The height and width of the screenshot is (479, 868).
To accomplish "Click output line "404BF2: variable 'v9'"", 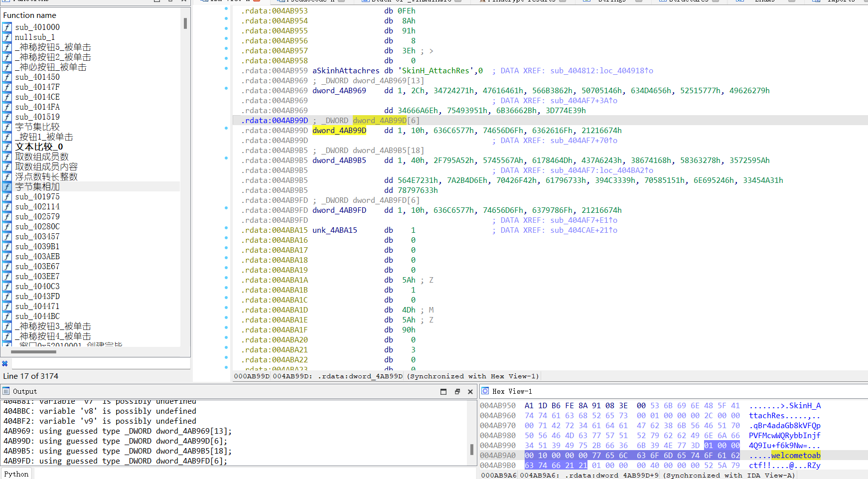I will pos(100,421).
